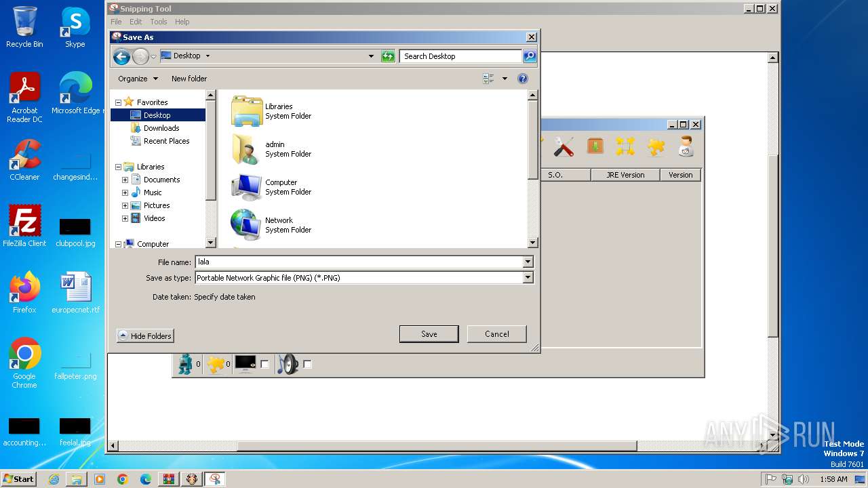Click the black monitor icon in bottom bar
The width and height of the screenshot is (868, 488).
click(245, 364)
